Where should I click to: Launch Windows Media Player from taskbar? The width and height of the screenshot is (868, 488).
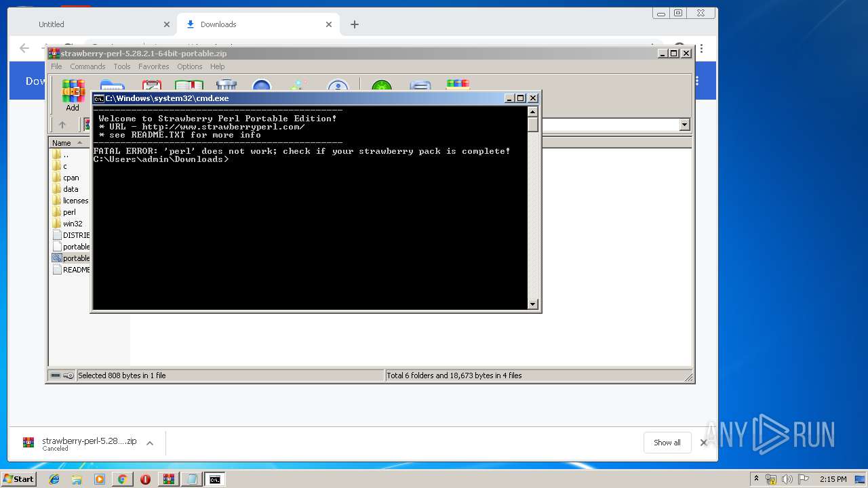pos(100,479)
